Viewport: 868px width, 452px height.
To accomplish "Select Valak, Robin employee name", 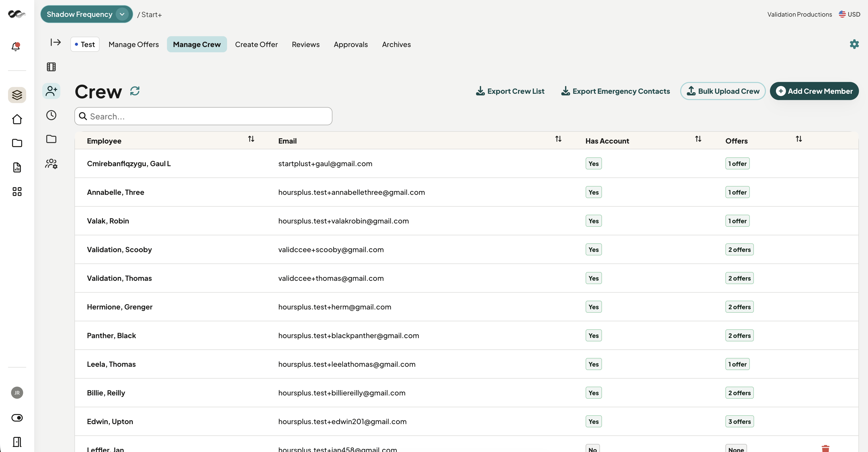I will (108, 221).
